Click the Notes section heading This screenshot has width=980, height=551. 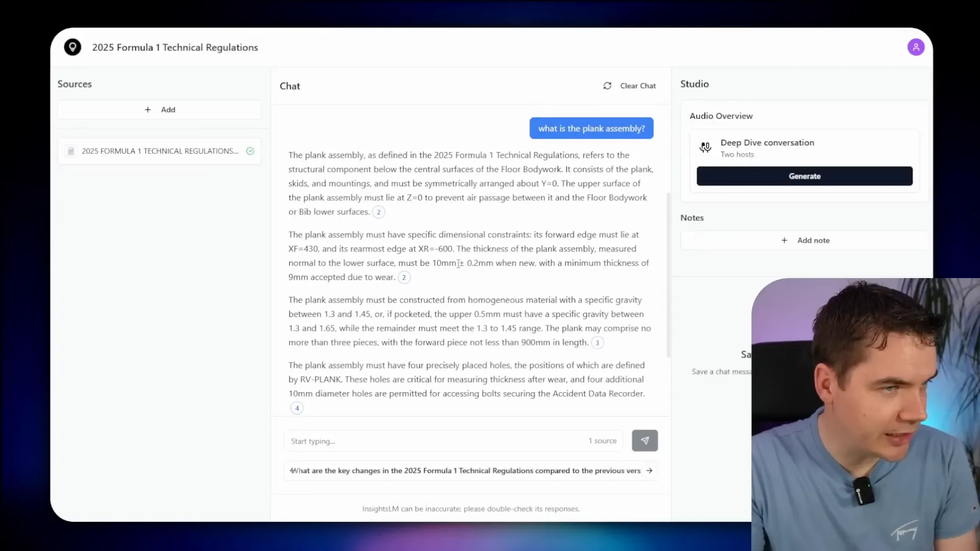click(692, 218)
